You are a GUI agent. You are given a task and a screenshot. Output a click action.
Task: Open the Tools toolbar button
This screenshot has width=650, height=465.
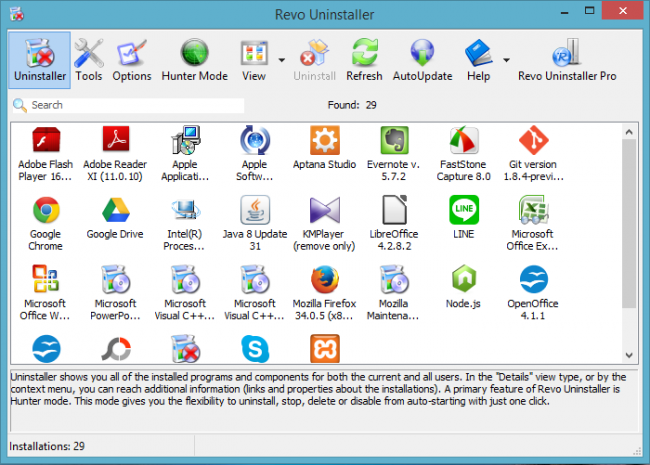[x=89, y=60]
